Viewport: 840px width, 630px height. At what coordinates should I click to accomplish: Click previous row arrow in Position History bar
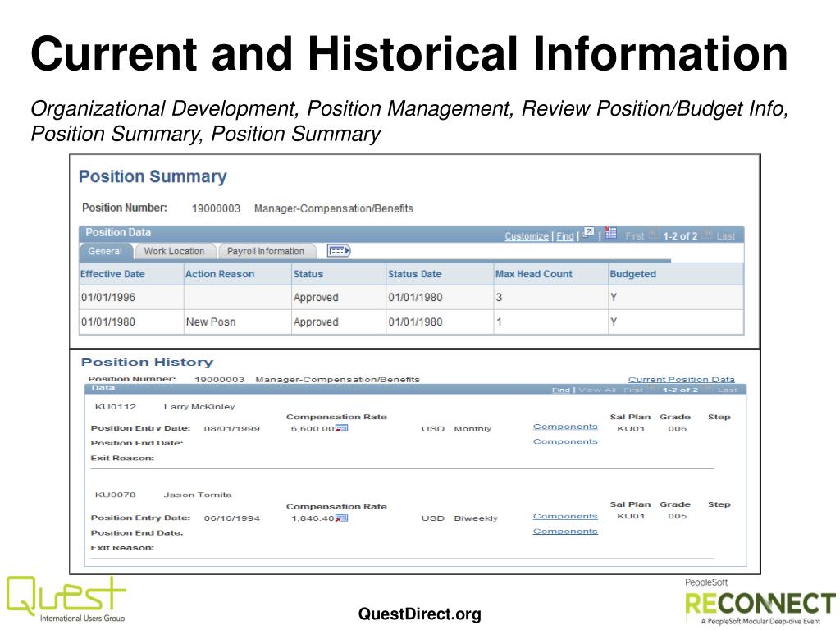point(653,389)
